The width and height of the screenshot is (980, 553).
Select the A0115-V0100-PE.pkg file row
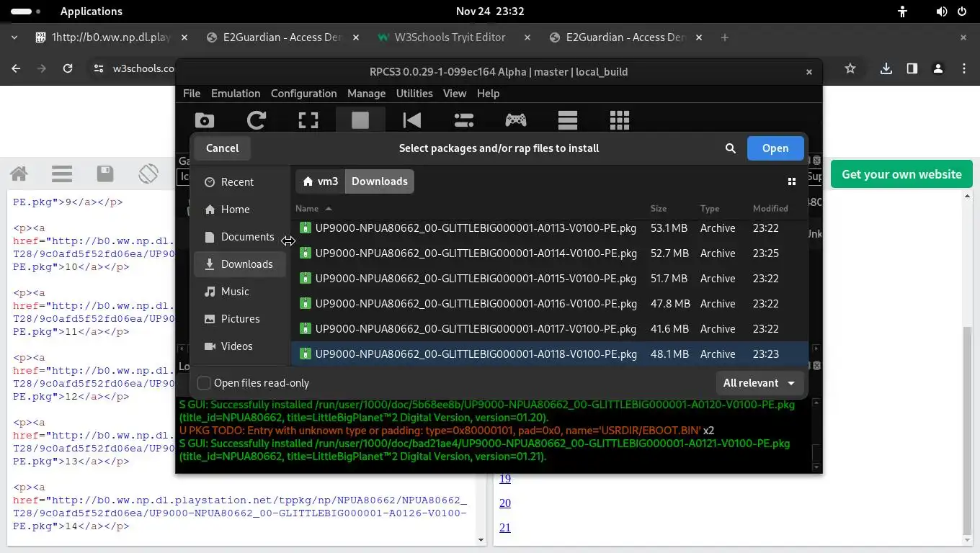(x=549, y=279)
